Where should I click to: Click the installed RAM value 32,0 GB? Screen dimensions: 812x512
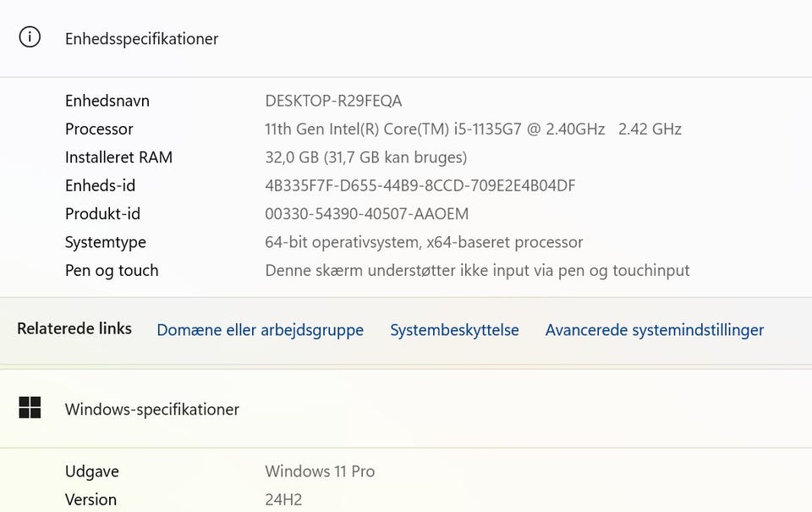pyautogui.click(x=292, y=157)
